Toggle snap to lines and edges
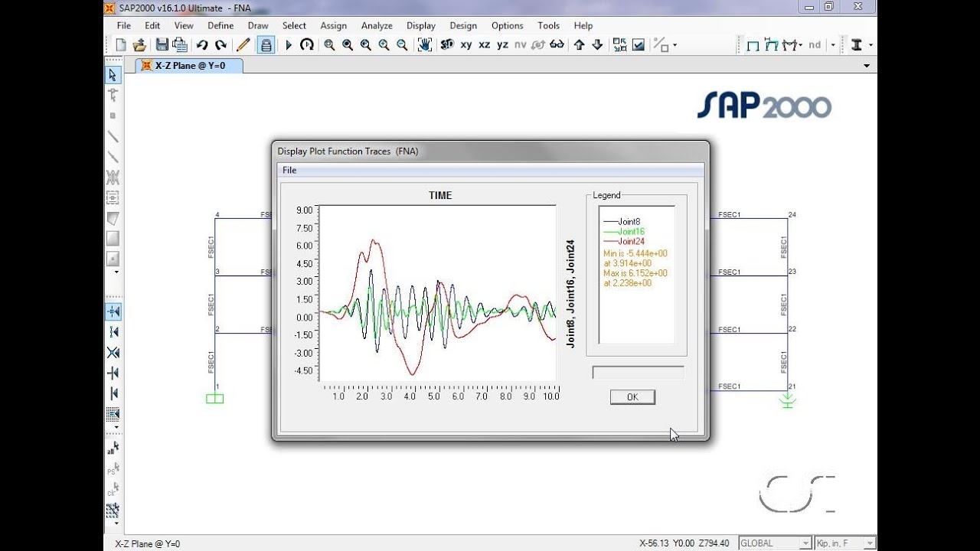 113,393
